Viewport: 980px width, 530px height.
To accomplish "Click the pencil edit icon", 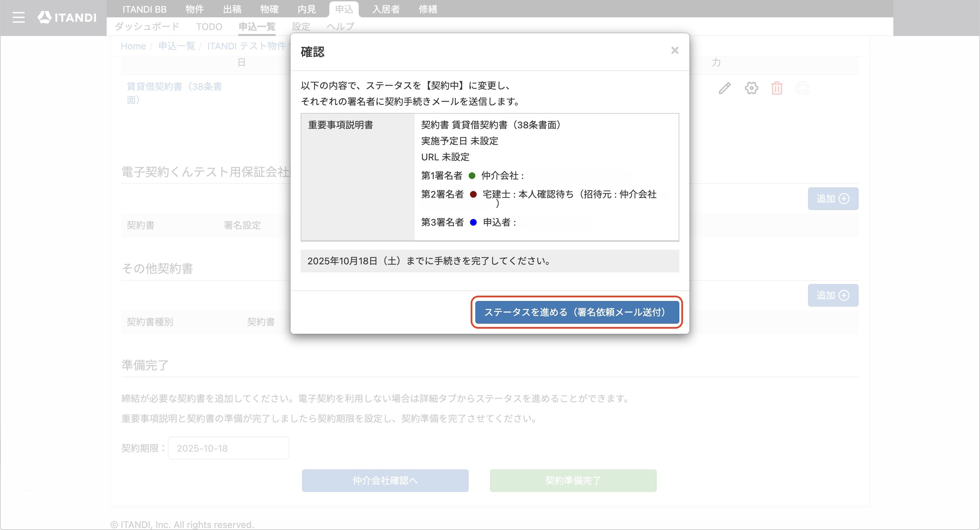I will [x=724, y=88].
